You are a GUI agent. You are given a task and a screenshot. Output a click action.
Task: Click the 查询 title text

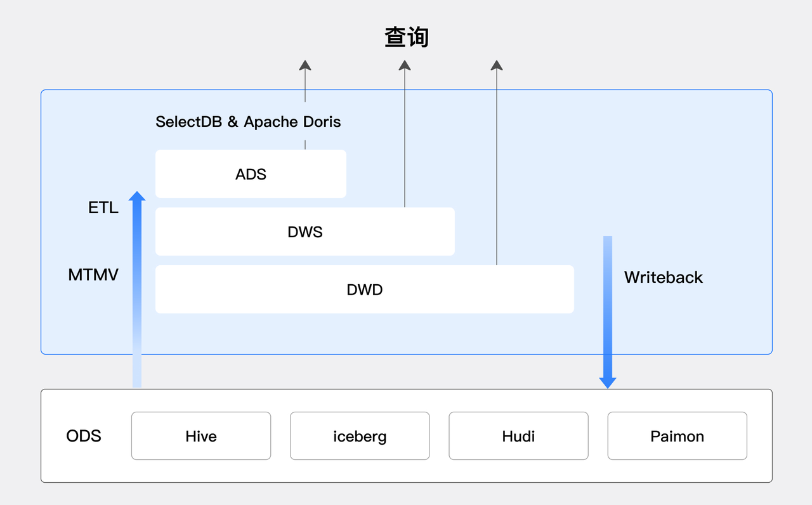point(407,37)
